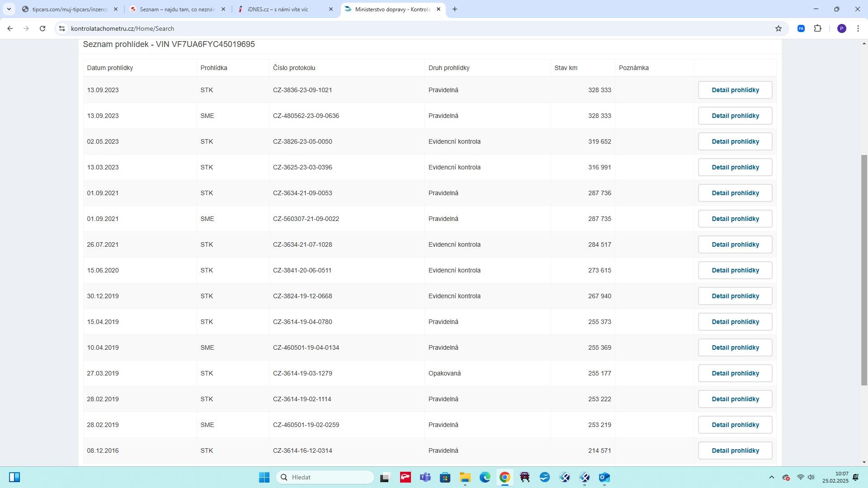The width and height of the screenshot is (868, 488).
Task: Open new browser tab with plus
Action: 454,9
